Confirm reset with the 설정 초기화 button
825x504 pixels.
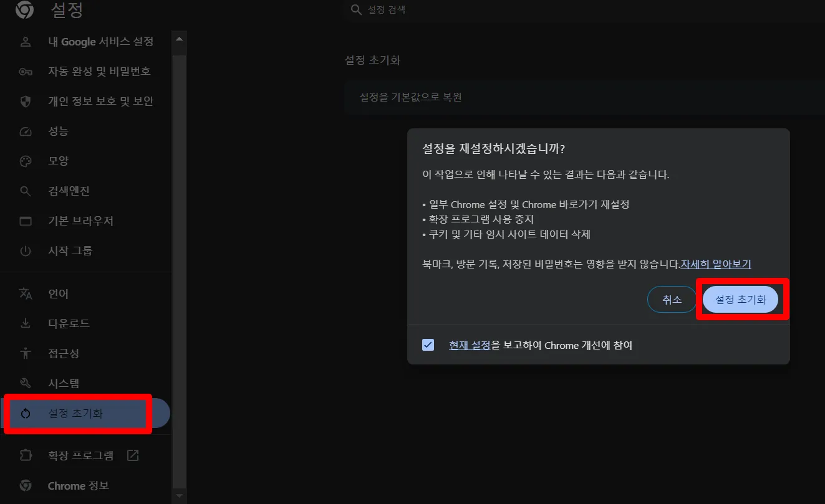tap(740, 299)
